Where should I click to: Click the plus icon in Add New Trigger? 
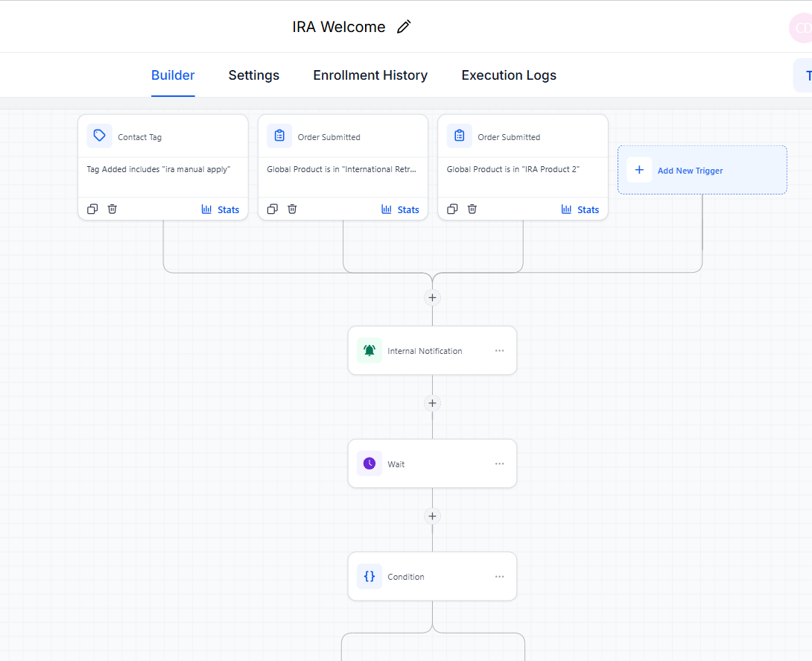[x=640, y=170]
